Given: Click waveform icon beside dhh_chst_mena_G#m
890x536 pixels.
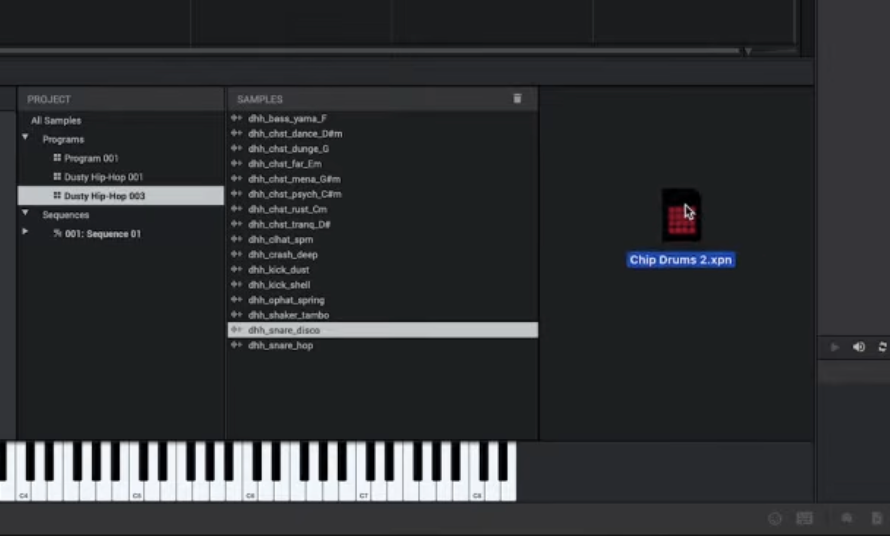Looking at the screenshot, I should 237,178.
